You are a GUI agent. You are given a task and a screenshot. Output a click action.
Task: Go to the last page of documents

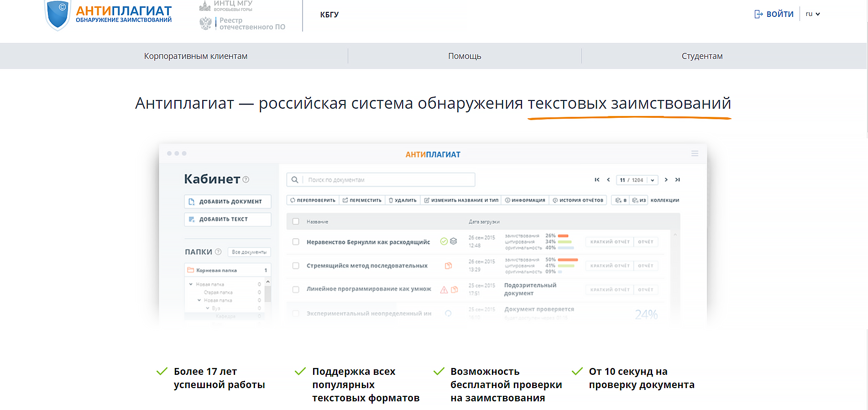click(x=678, y=180)
